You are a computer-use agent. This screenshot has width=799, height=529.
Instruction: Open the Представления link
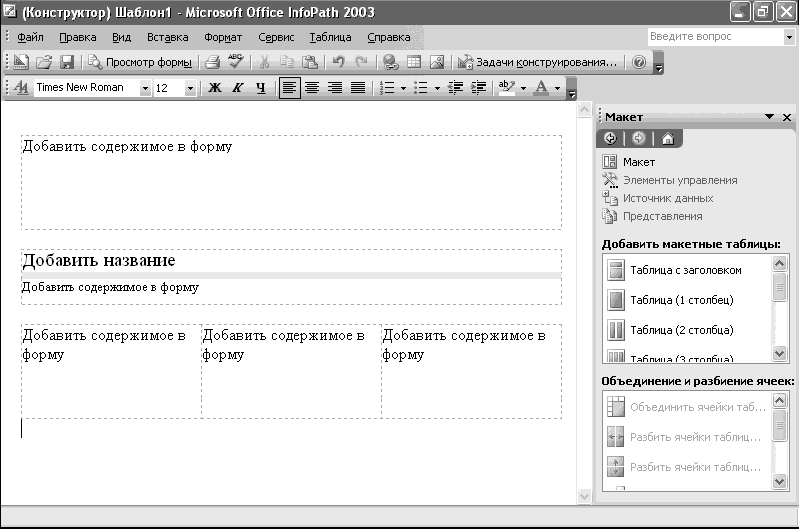click(x=662, y=216)
